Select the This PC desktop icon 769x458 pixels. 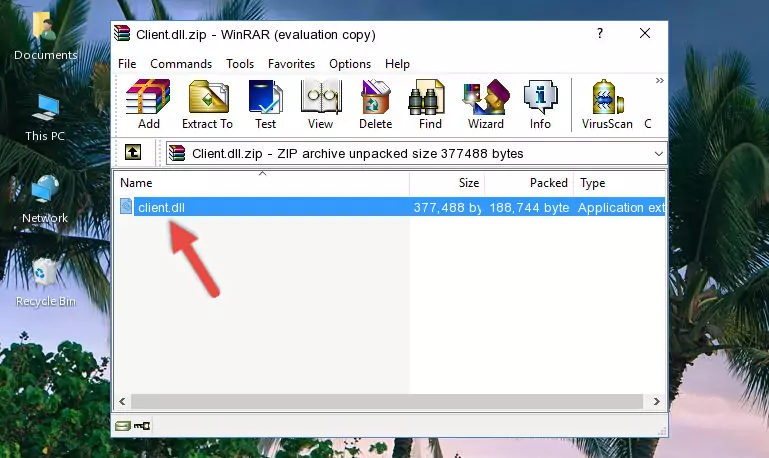coord(45,118)
